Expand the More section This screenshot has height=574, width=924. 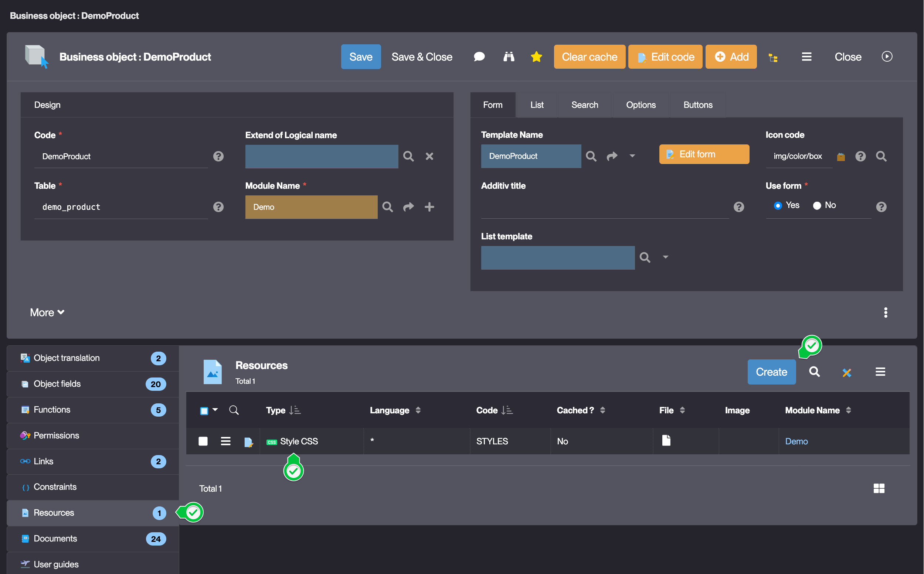click(47, 312)
